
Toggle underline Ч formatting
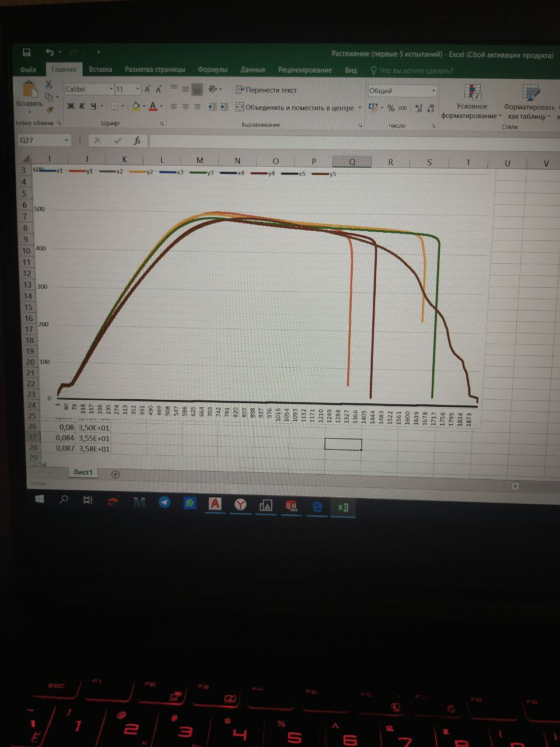tap(93, 106)
